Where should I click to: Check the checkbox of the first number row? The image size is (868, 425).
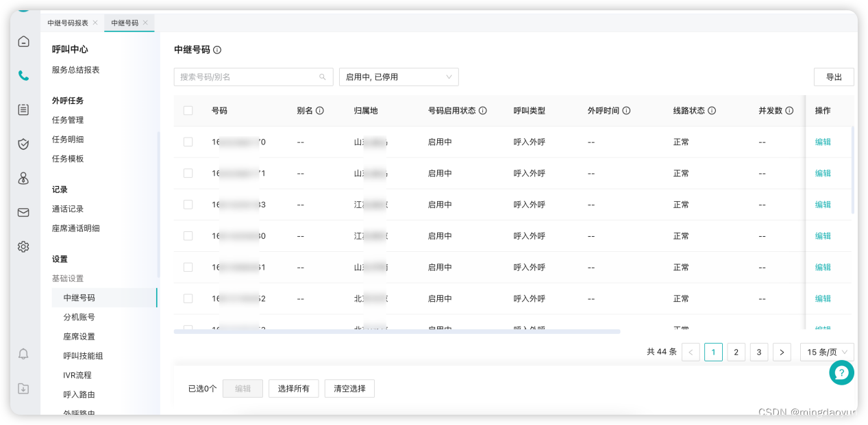[x=188, y=142]
